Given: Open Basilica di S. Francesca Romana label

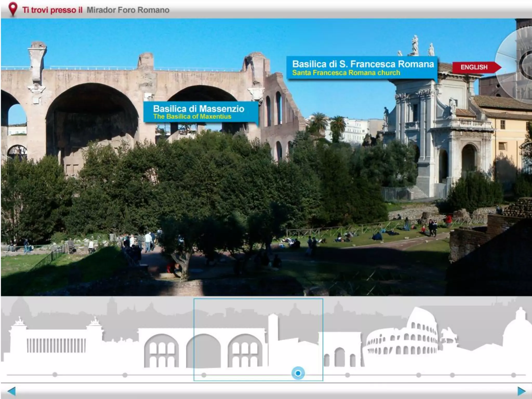Looking at the screenshot, I should (362, 68).
